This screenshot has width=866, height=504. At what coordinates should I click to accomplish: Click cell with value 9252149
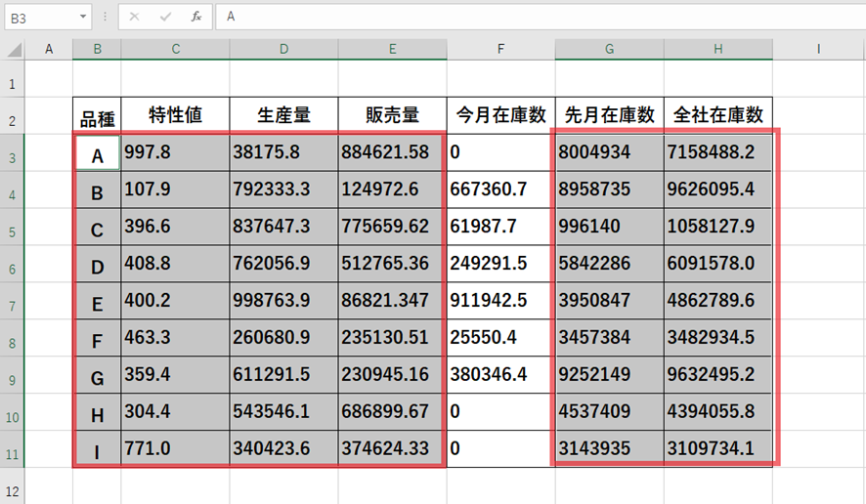[x=609, y=375]
